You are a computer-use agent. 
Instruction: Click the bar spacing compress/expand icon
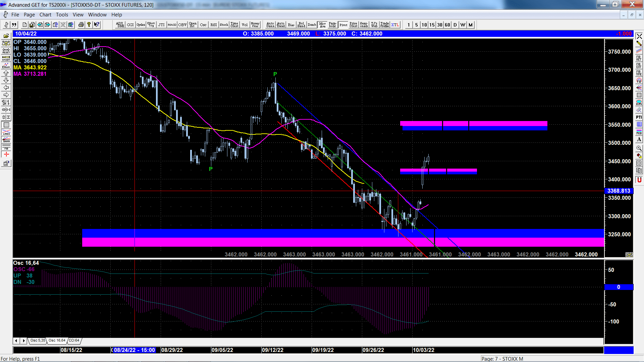pyautogui.click(x=6, y=110)
